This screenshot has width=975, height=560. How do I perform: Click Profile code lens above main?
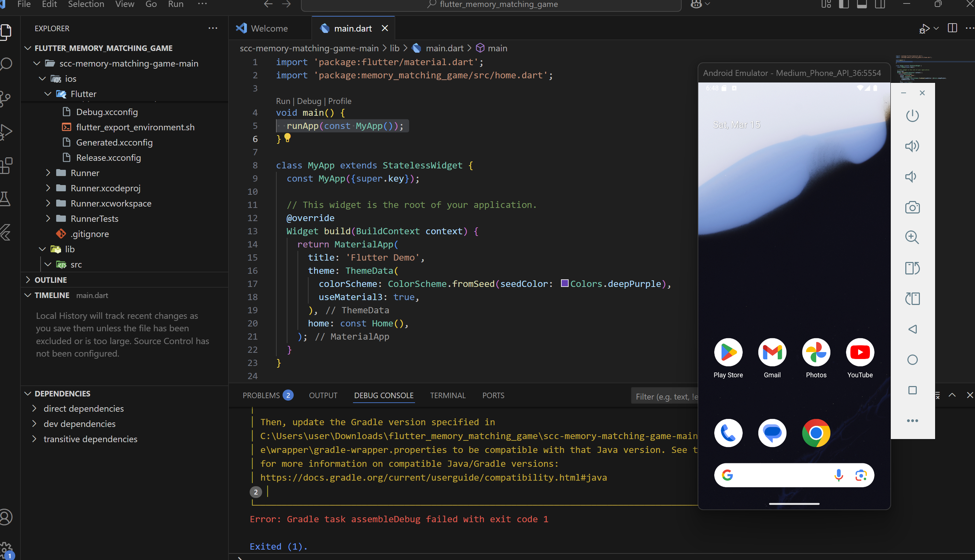339,101
